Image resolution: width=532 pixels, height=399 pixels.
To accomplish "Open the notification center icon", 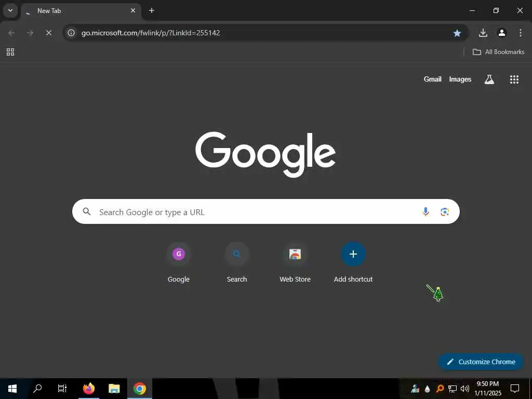I will (x=515, y=389).
